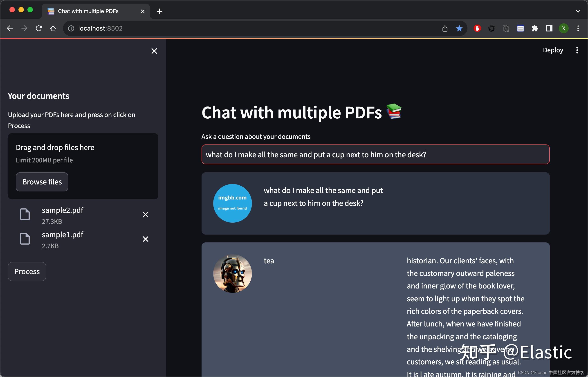Remove sample2.pdf from uploaded files
This screenshot has height=377, width=588.
pyautogui.click(x=145, y=215)
